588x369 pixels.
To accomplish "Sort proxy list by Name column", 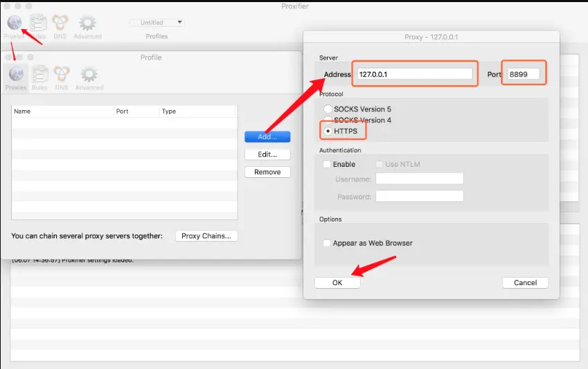I will click(62, 111).
